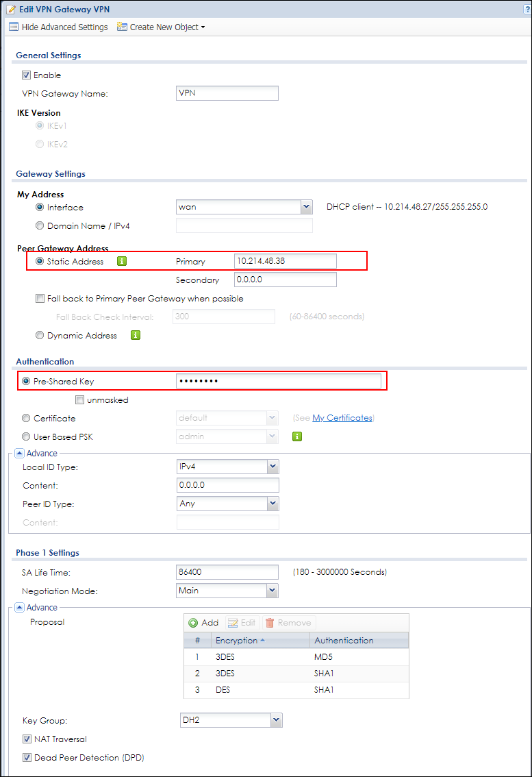Select the Certificate authentication option
The width and height of the screenshot is (532, 777).
[x=27, y=418]
